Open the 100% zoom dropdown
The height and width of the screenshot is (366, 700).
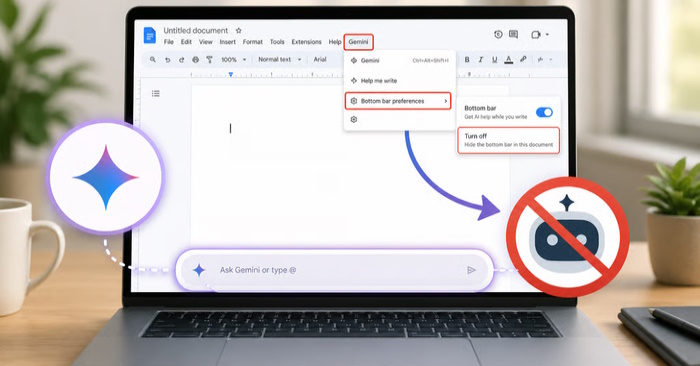pos(234,59)
